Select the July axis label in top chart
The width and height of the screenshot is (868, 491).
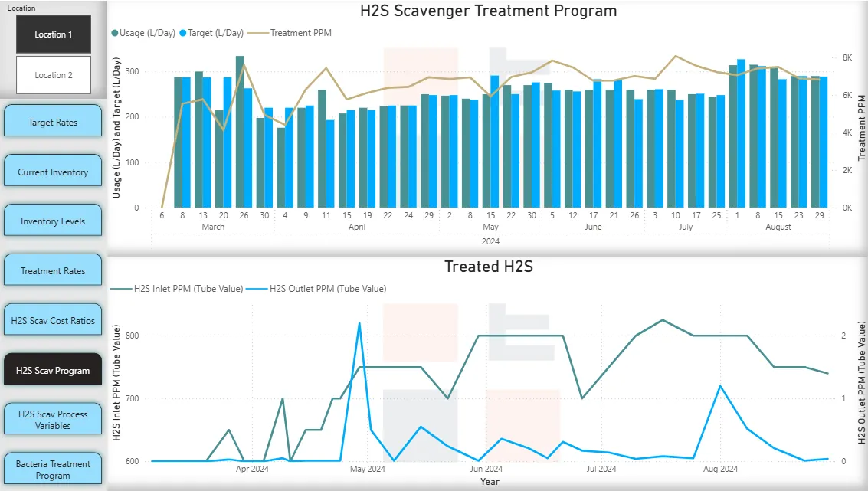click(686, 227)
